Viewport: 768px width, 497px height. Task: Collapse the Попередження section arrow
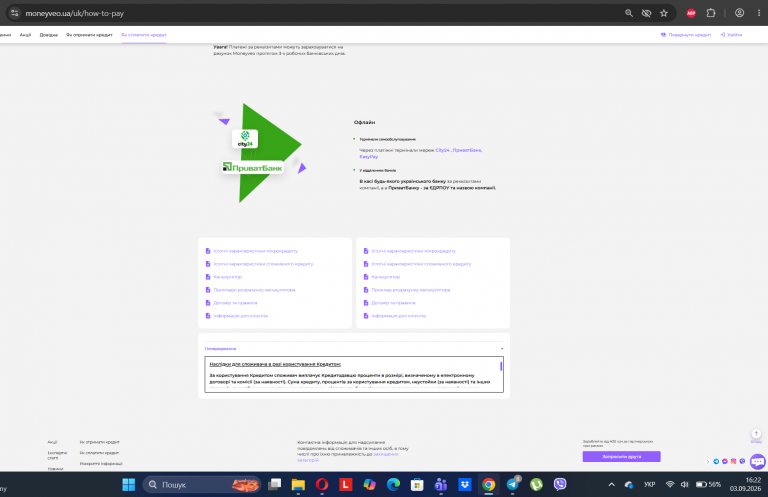pos(502,349)
